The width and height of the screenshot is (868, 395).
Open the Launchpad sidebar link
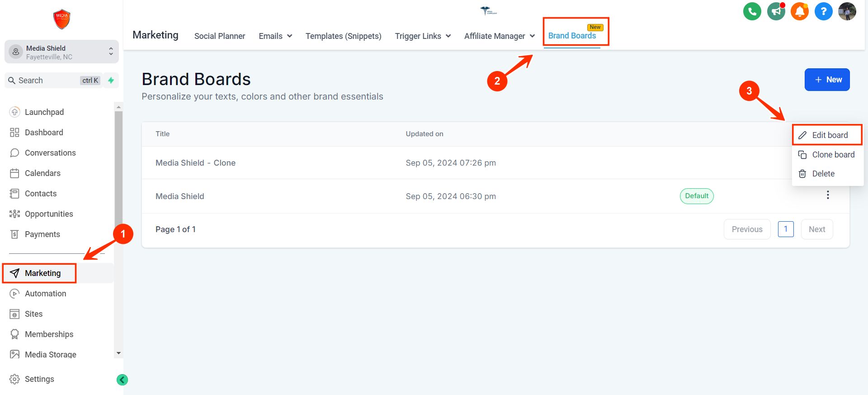pos(44,112)
